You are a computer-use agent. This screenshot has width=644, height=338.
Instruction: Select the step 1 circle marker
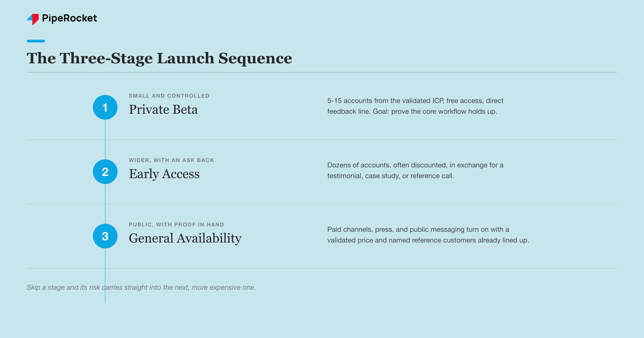click(105, 107)
